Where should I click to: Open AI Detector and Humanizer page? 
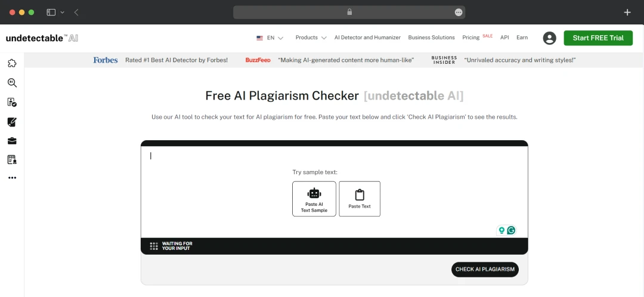click(x=367, y=38)
